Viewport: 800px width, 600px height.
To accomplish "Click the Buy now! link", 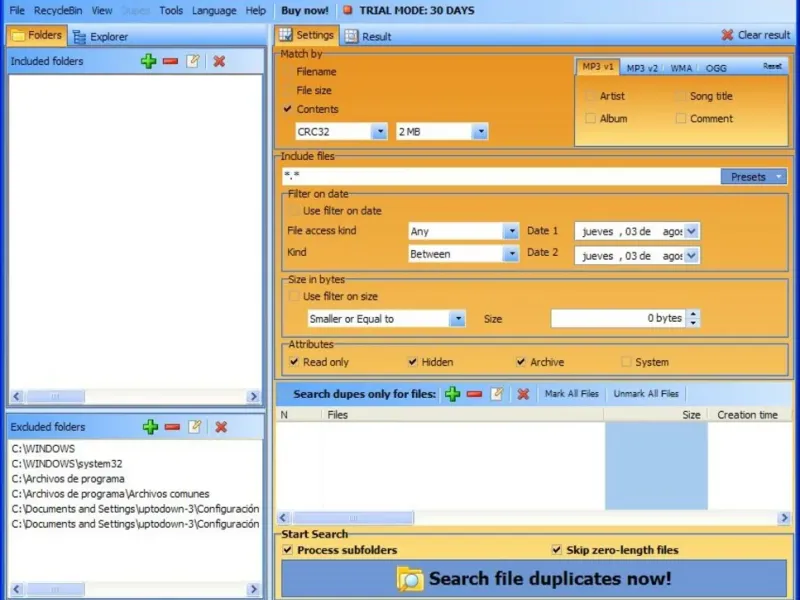I will (x=305, y=10).
